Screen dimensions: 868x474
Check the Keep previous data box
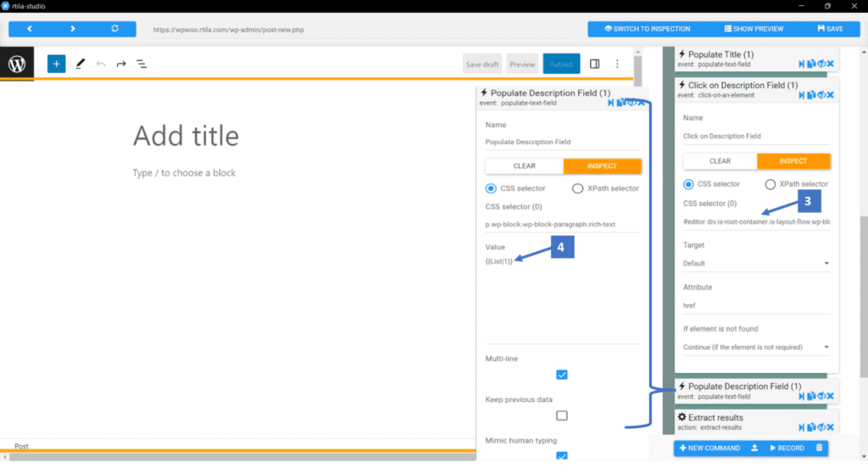pyautogui.click(x=562, y=415)
